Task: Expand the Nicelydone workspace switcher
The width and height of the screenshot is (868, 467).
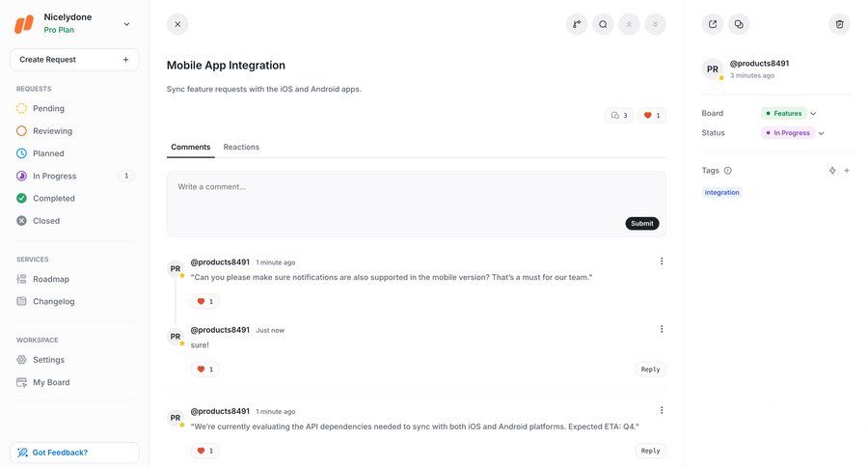Action: coord(126,24)
